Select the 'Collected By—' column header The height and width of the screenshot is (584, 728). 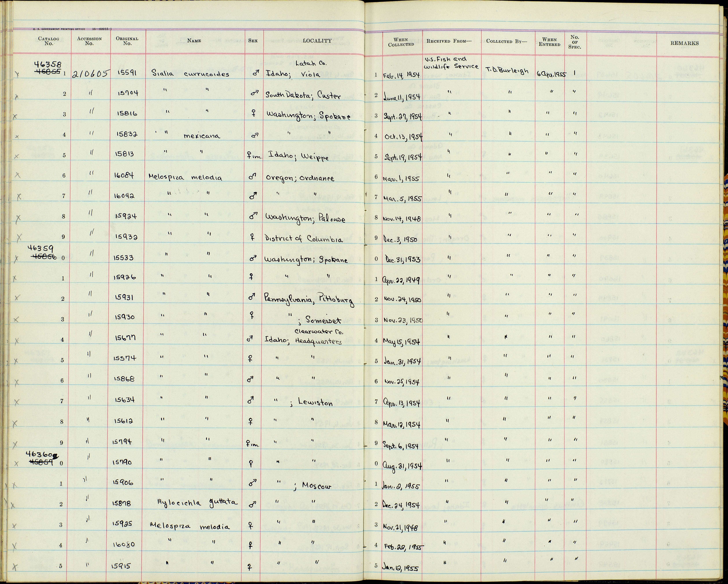(x=507, y=41)
